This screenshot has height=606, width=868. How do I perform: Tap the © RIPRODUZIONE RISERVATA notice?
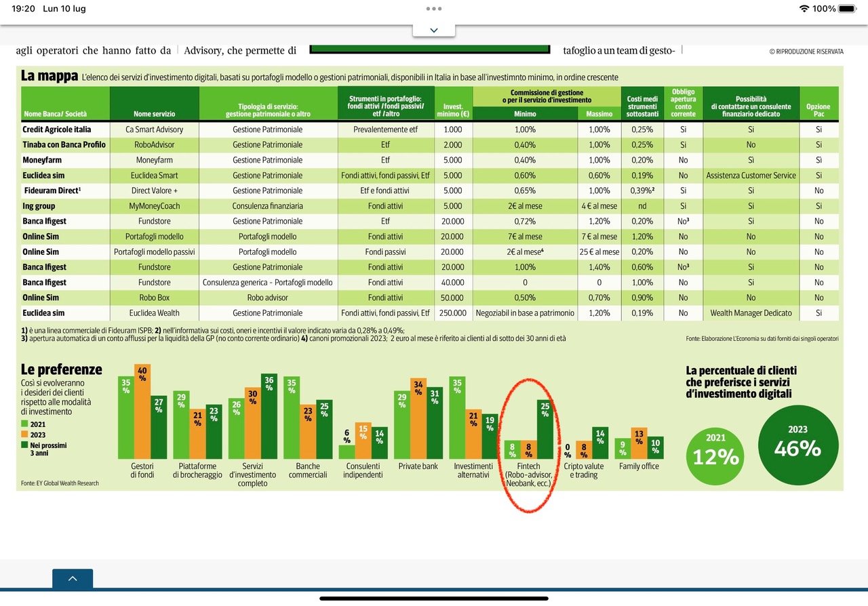pyautogui.click(x=806, y=51)
